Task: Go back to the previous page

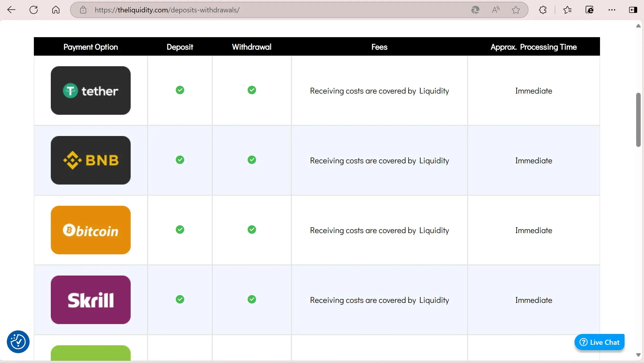Action: point(11,10)
